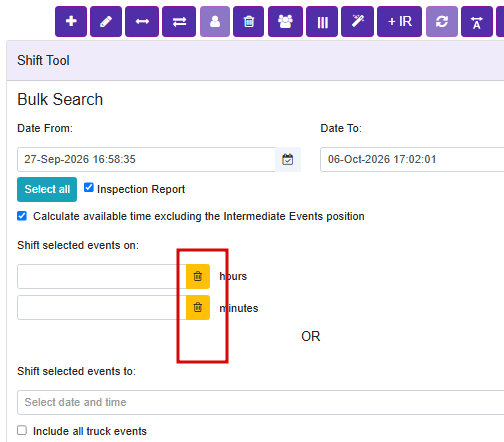Viewport: 504px width, 442px height.
Task: Click the Date From input field
Action: [146, 159]
